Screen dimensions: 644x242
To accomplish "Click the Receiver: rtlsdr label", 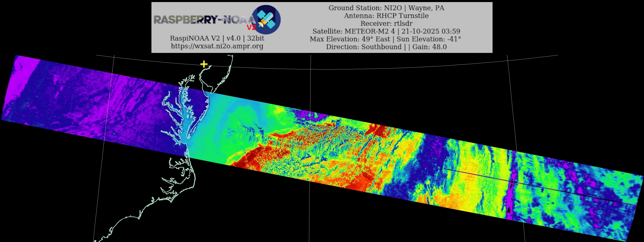I will point(386,23).
